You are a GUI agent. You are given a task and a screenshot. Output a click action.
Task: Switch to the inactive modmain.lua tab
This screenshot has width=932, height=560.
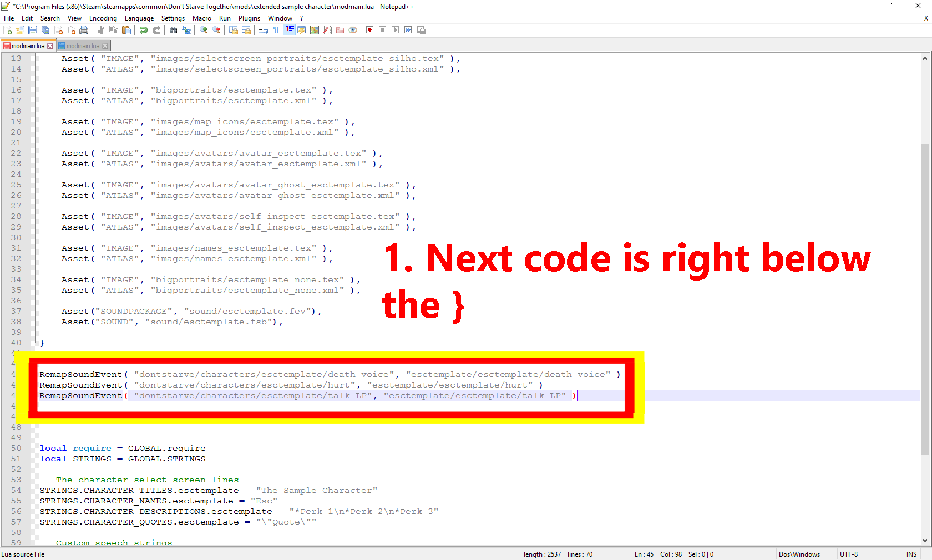(83, 46)
